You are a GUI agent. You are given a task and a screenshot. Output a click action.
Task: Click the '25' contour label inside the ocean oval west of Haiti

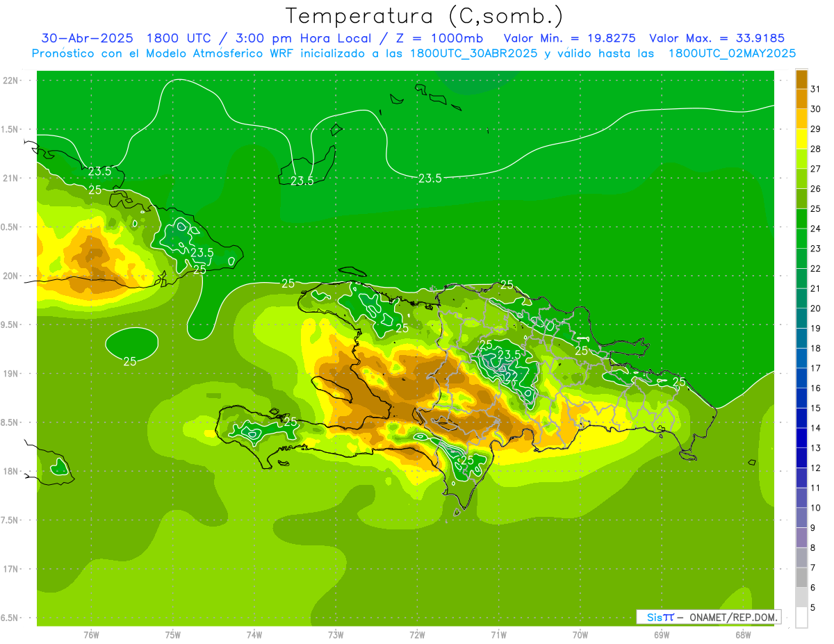click(x=130, y=361)
